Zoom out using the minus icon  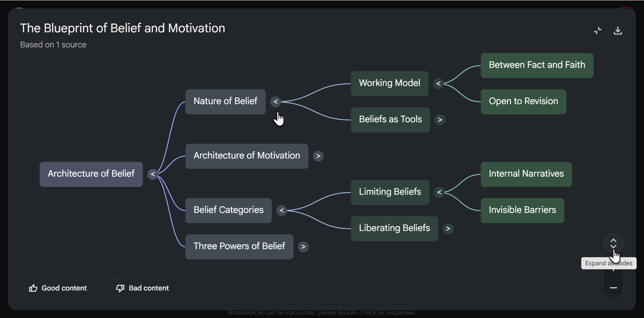[x=613, y=288]
